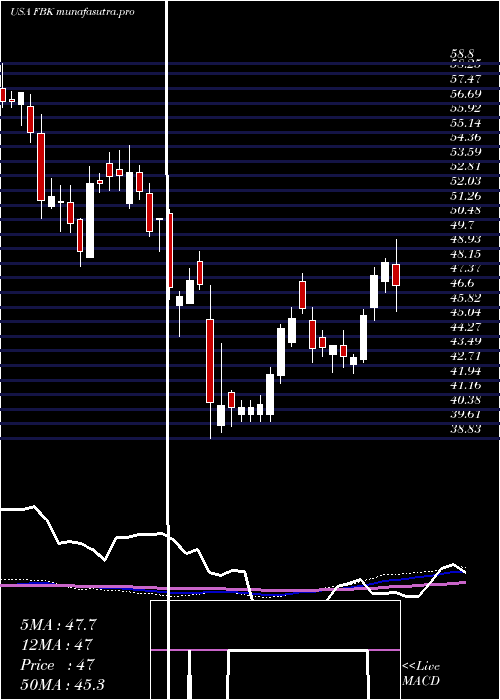The height and width of the screenshot is (700, 500).
Task: Click the 48.15 price axis label
Action: coord(466,254)
